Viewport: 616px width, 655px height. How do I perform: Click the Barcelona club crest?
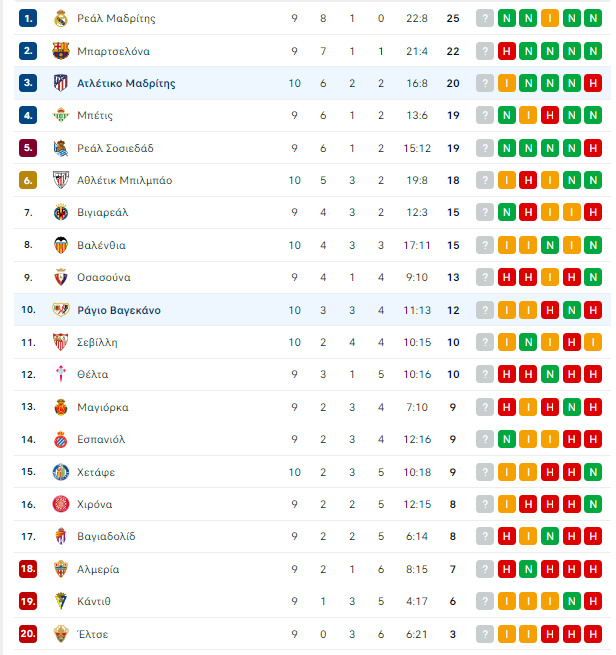tap(61, 51)
